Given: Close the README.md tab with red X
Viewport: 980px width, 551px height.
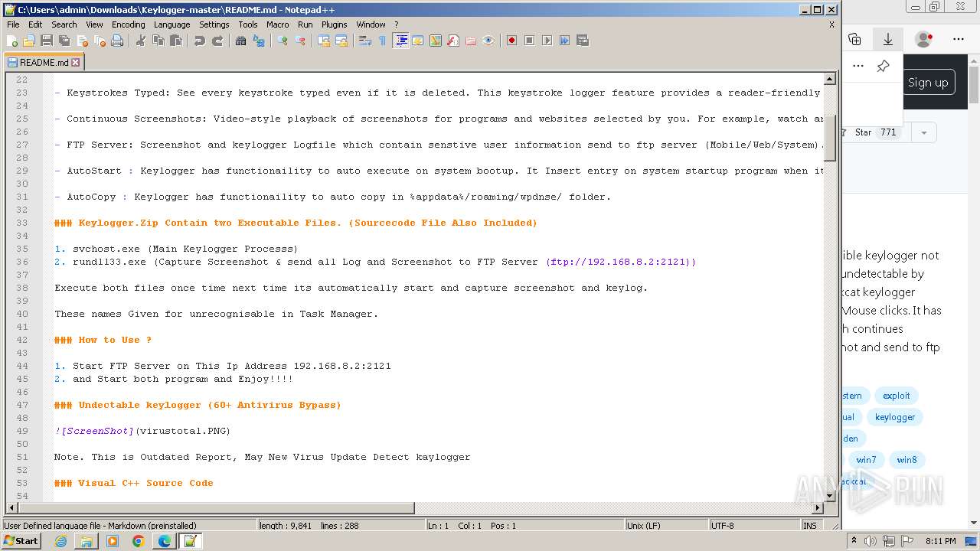Looking at the screenshot, I should [x=75, y=63].
